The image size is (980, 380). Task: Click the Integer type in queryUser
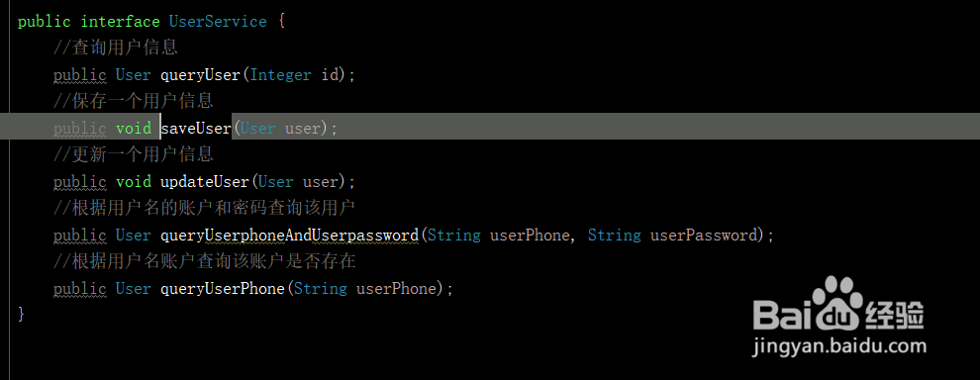pyautogui.click(x=280, y=75)
